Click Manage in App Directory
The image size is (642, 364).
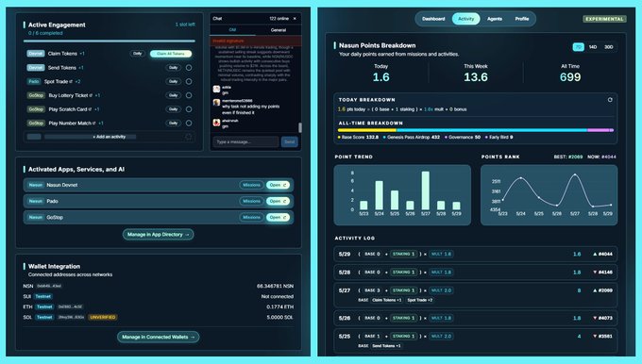[158, 235]
